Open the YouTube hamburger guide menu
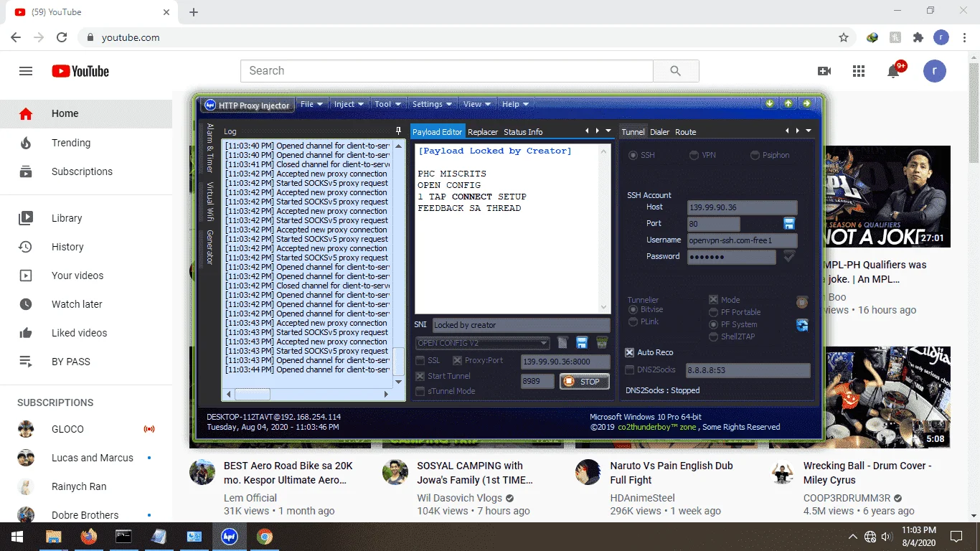This screenshot has height=551, width=980. coord(26,71)
